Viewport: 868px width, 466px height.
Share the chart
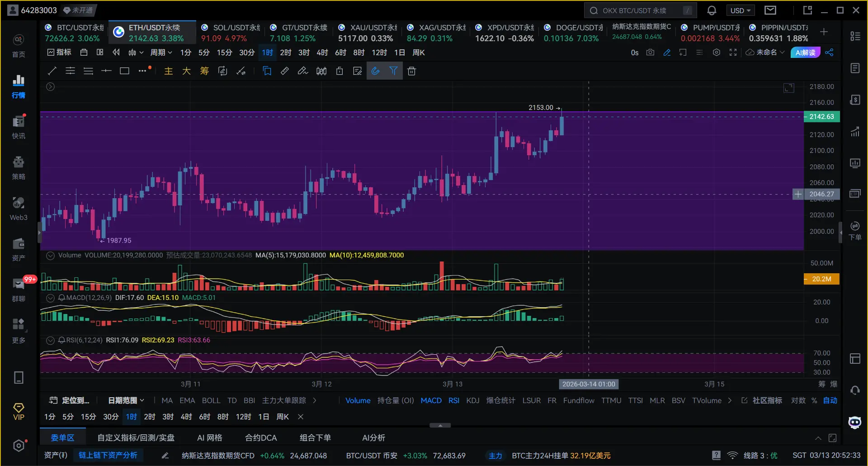[x=829, y=52]
